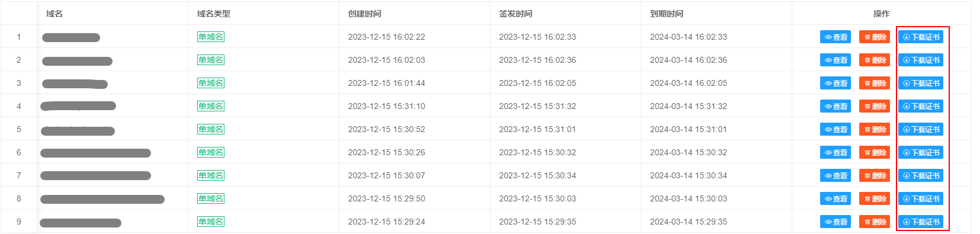Select the redacted domain name in row 8

click(x=102, y=199)
